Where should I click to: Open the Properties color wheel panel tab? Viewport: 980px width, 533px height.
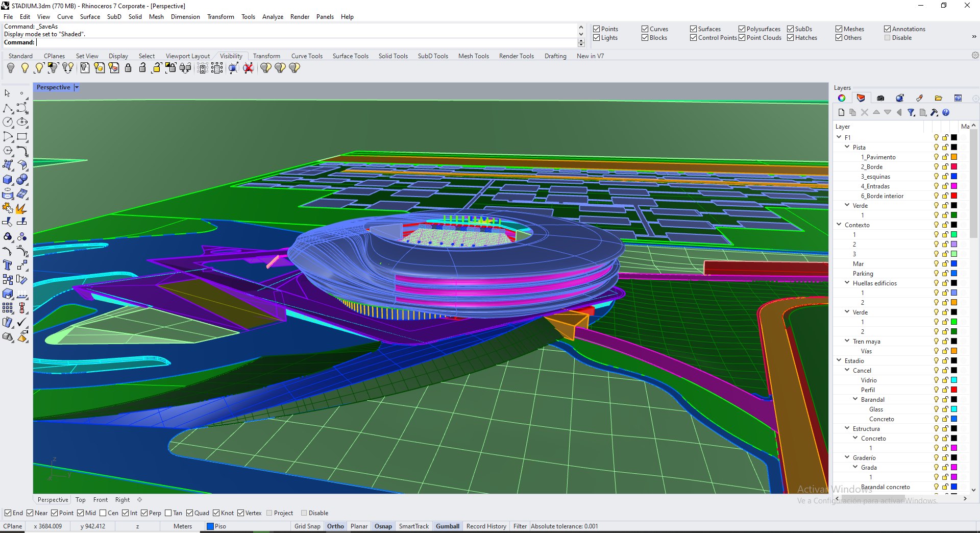coord(842,98)
